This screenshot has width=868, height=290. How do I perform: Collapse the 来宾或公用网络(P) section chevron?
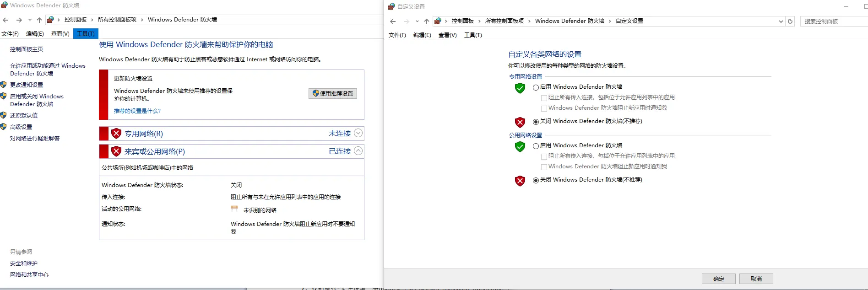358,151
